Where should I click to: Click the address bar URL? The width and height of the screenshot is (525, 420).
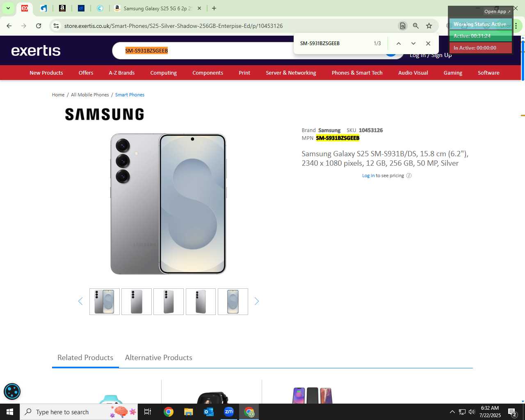coord(173,26)
